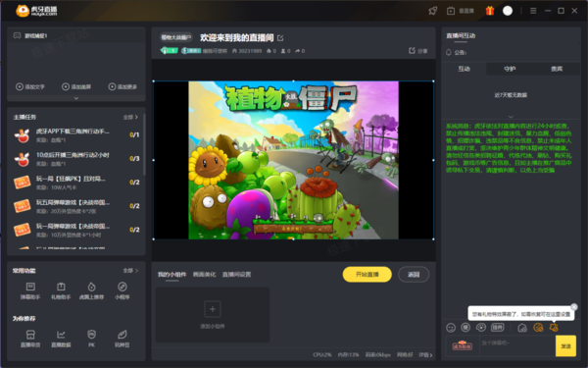Expand 主播任务 list with 全部 arrow
Viewport: 588px width, 368px height.
(130, 117)
